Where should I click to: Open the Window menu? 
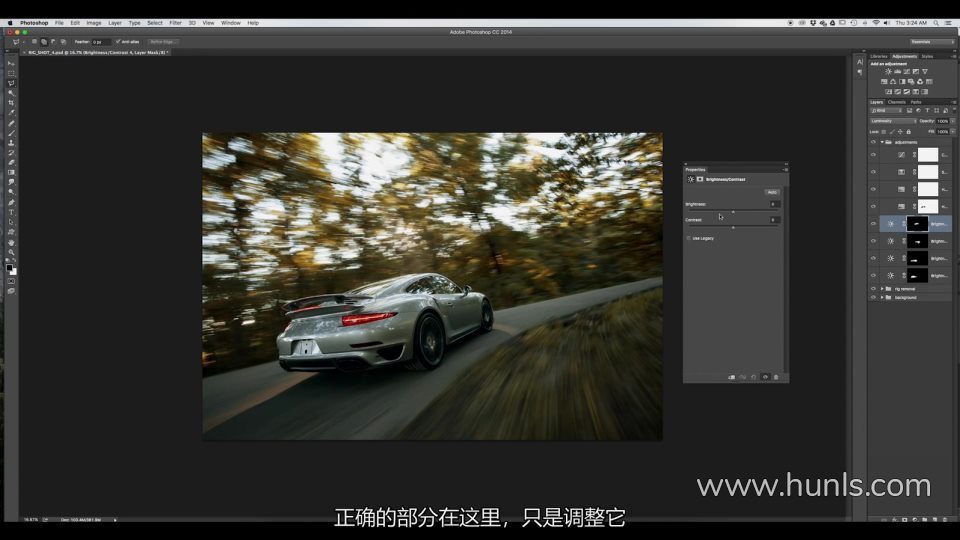coord(231,23)
